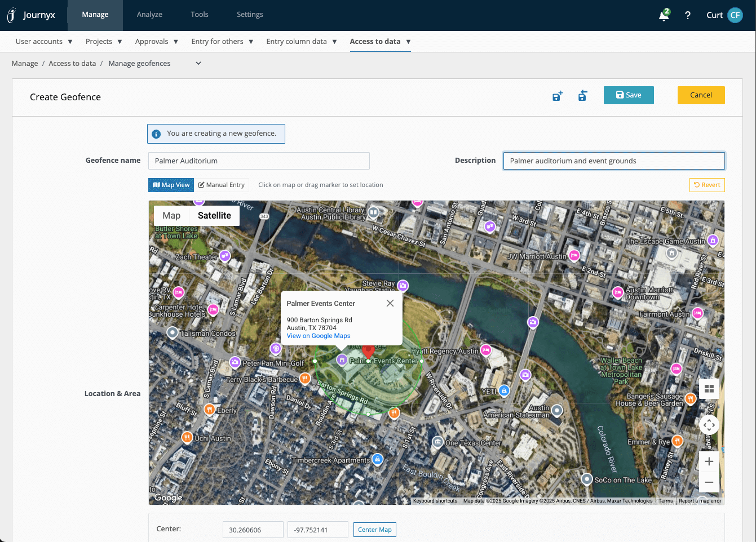Switch to Manual Entry mode
Screen dimensions: 756x542
222,185
